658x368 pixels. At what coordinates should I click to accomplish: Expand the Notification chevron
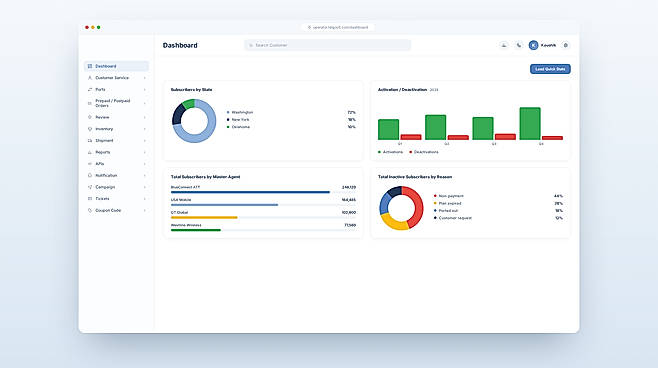click(145, 175)
